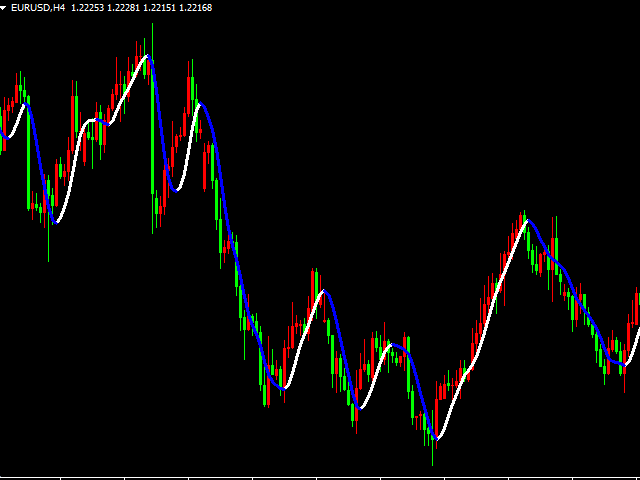Click the EURUSD,H4 chart title text
Screen dimensions: 640x480
tap(38, 8)
